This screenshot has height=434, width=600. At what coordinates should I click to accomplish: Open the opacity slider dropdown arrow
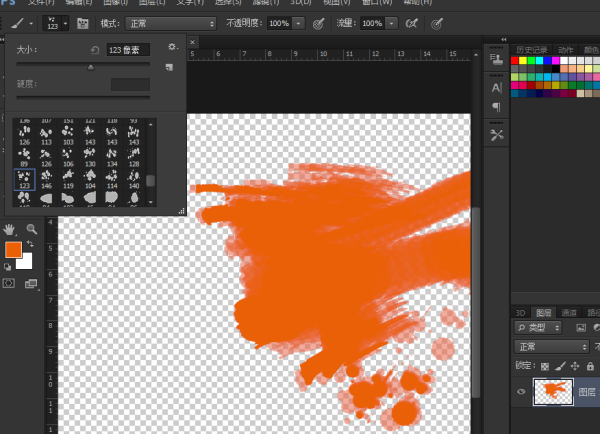tap(298, 24)
